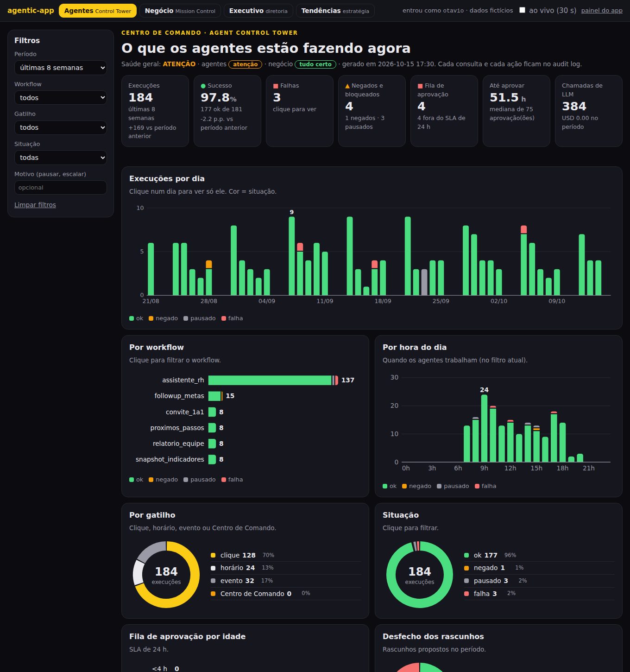Screen dimensions: 630x672
Task: Click the green dot icon beside Sucesso
Action: click(x=203, y=86)
